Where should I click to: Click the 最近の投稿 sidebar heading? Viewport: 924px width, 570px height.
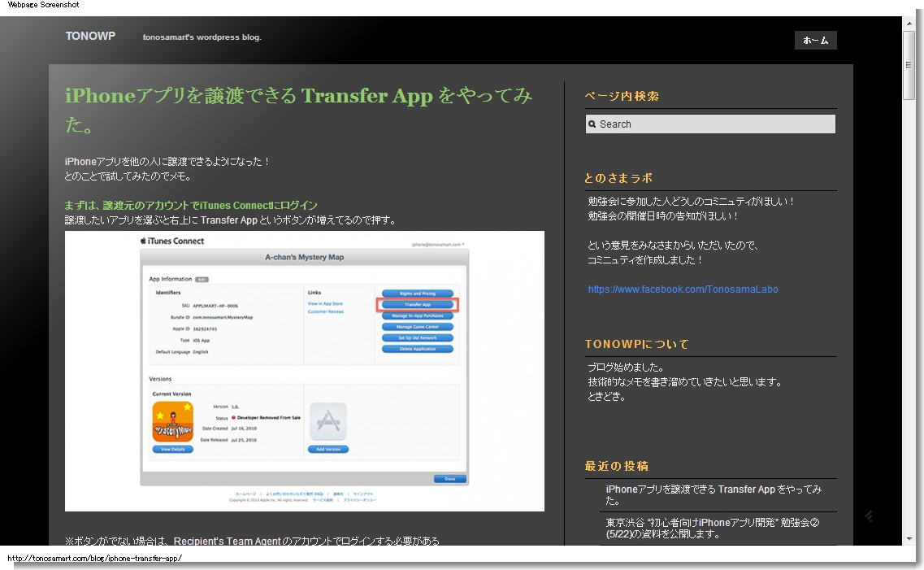coord(616,466)
